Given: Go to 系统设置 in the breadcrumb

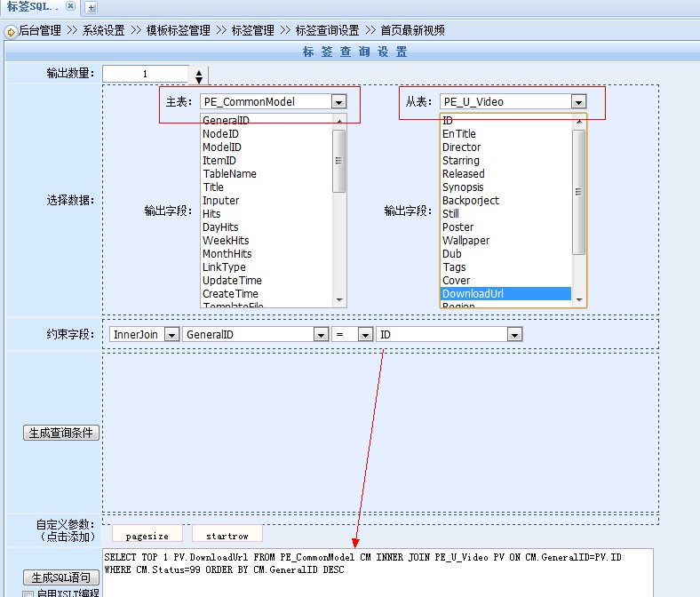Looking at the screenshot, I should pyautogui.click(x=103, y=30).
